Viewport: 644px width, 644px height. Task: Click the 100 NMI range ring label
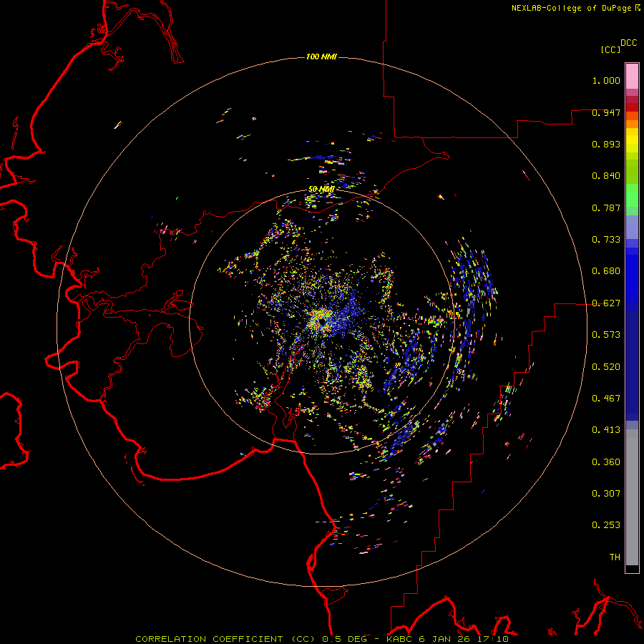pos(321,57)
